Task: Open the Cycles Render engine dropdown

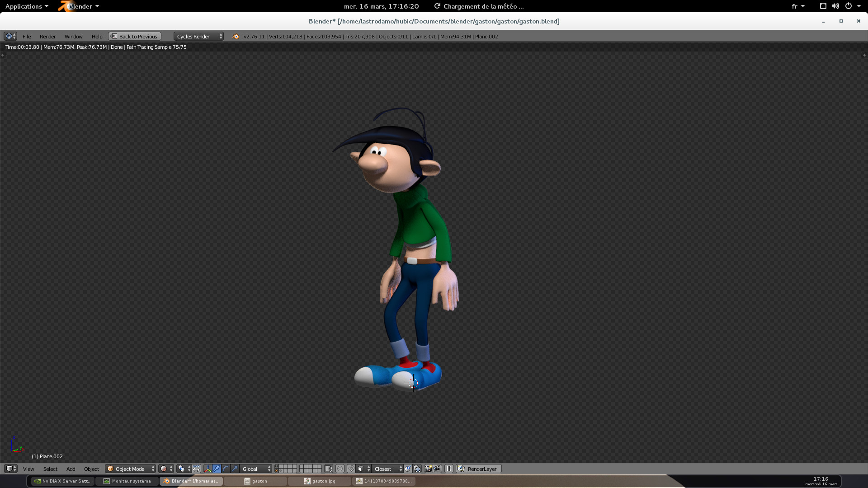Action: coord(198,36)
